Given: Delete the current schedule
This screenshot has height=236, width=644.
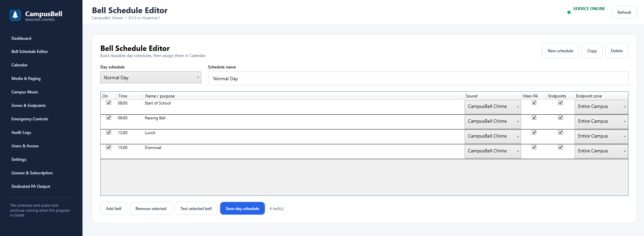Looking at the screenshot, I should 617,51.
